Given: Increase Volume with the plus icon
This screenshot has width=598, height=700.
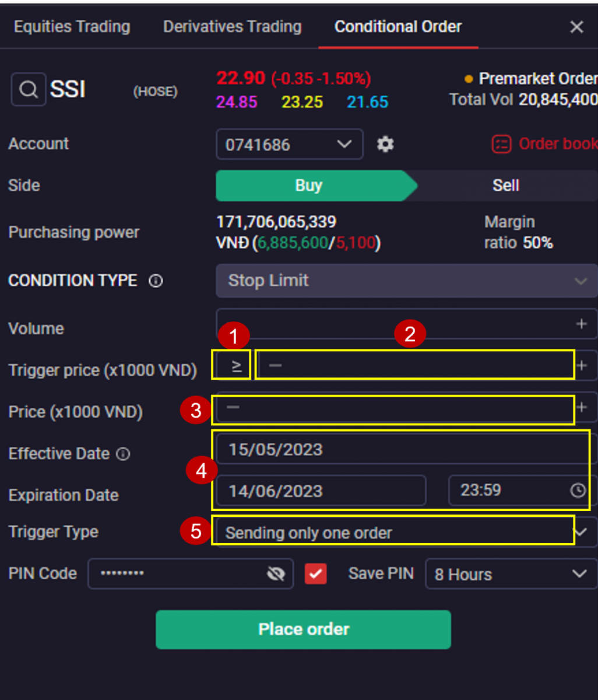Looking at the screenshot, I should 581,324.
